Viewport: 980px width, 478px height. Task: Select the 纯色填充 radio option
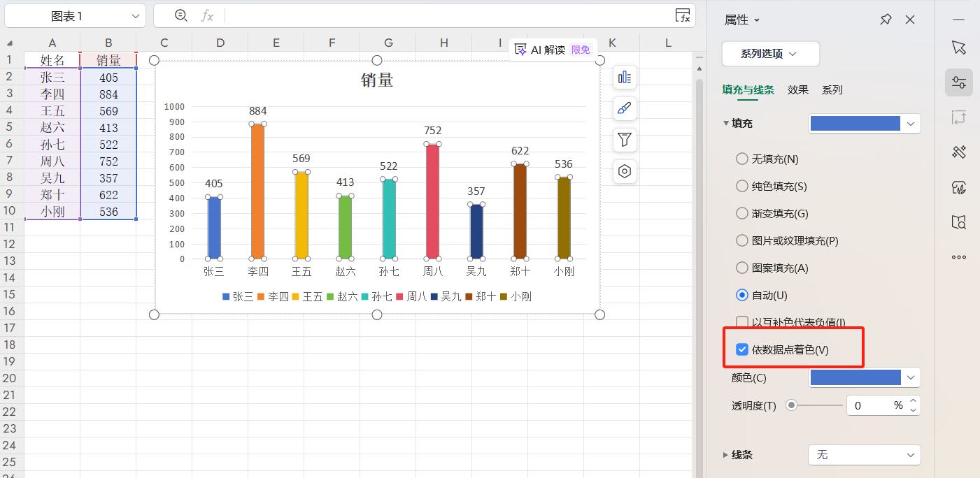tap(742, 187)
